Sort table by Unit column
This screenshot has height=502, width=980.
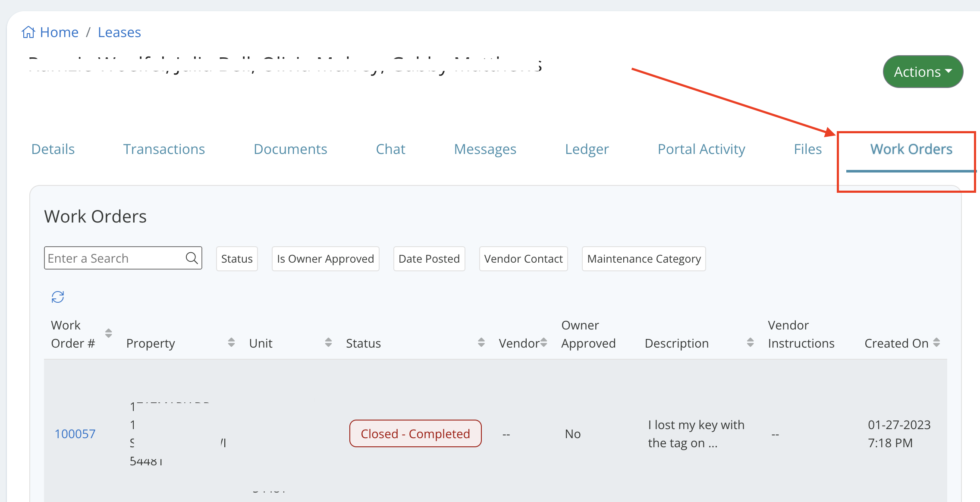[x=328, y=343]
